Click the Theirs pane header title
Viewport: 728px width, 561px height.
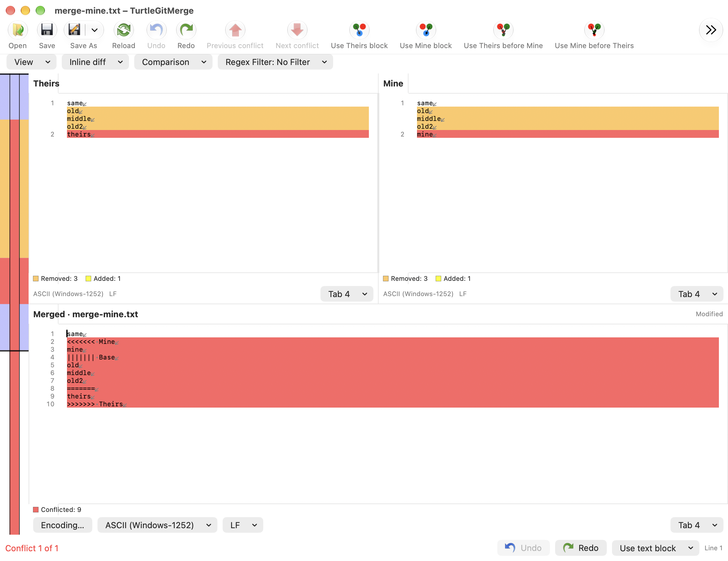[46, 83]
